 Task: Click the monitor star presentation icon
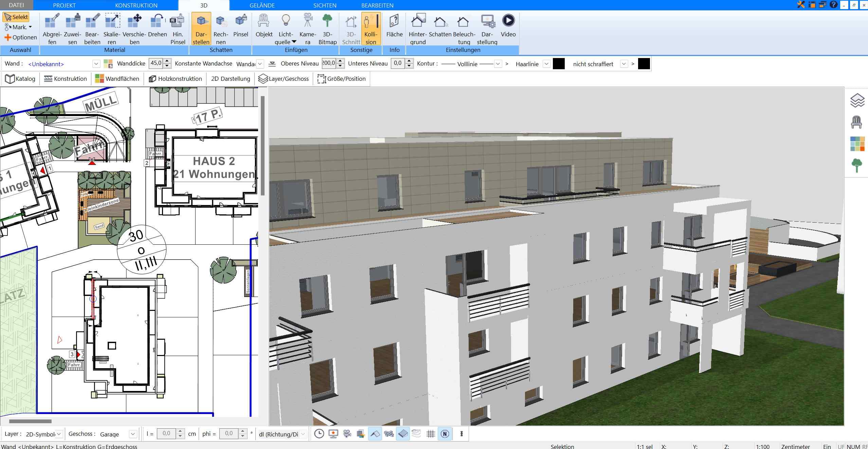pos(333,434)
